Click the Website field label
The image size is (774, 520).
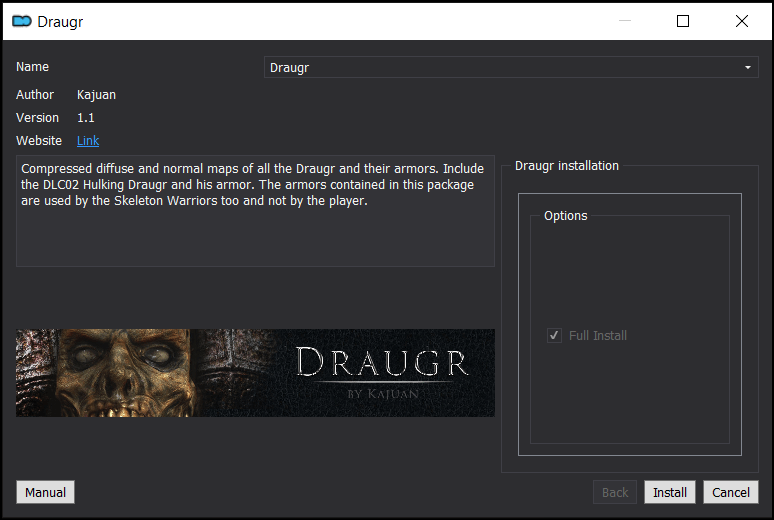(x=39, y=141)
